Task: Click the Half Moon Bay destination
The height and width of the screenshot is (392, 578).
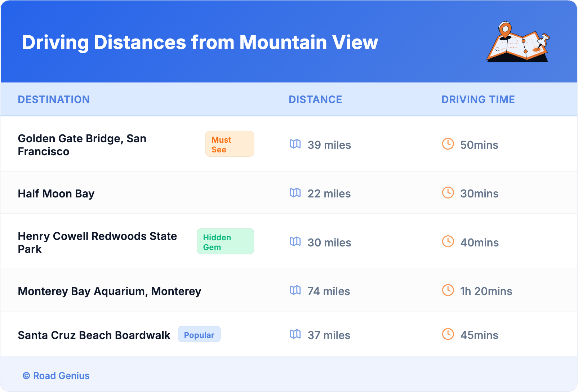Action: (x=56, y=194)
